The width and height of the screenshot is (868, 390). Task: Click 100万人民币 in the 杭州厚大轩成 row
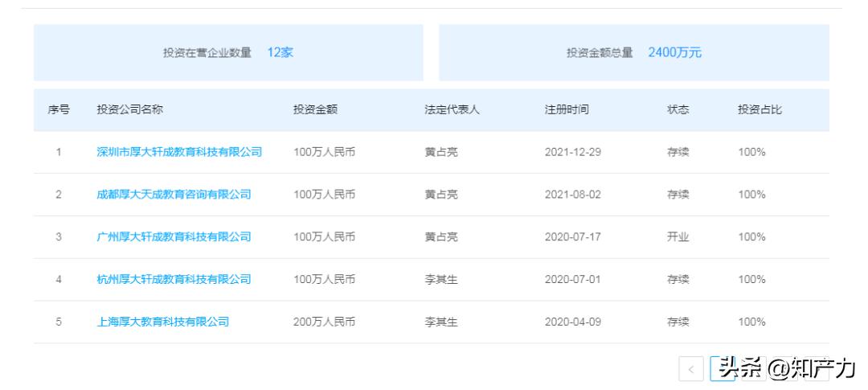click(x=325, y=279)
